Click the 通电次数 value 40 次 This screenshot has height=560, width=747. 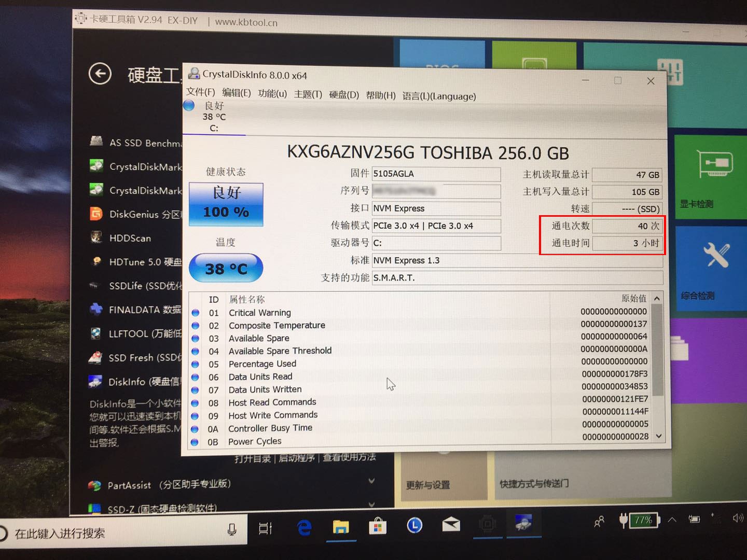click(x=627, y=226)
